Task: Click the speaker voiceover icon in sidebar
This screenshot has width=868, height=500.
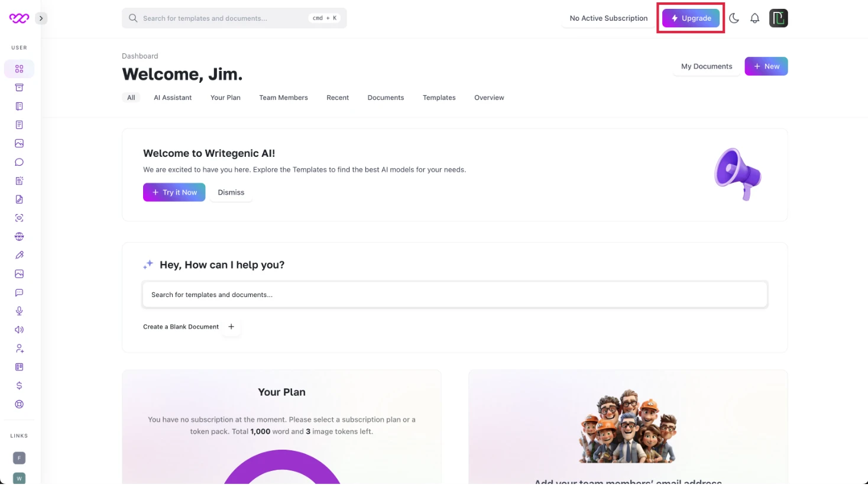Action: (x=19, y=330)
